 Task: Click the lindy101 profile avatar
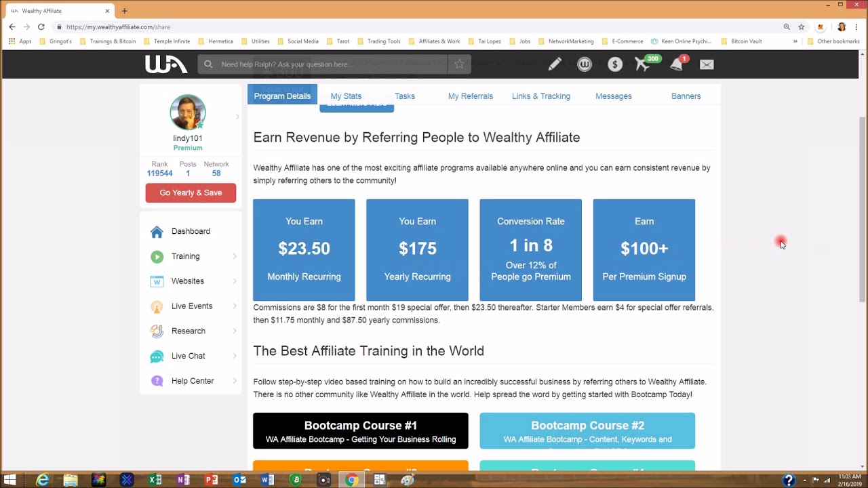pos(188,113)
